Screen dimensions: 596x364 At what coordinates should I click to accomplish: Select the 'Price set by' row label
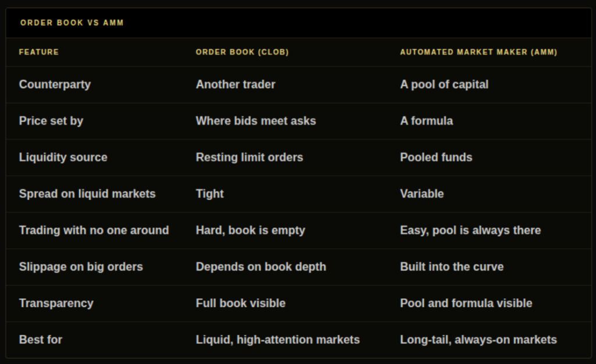point(51,121)
